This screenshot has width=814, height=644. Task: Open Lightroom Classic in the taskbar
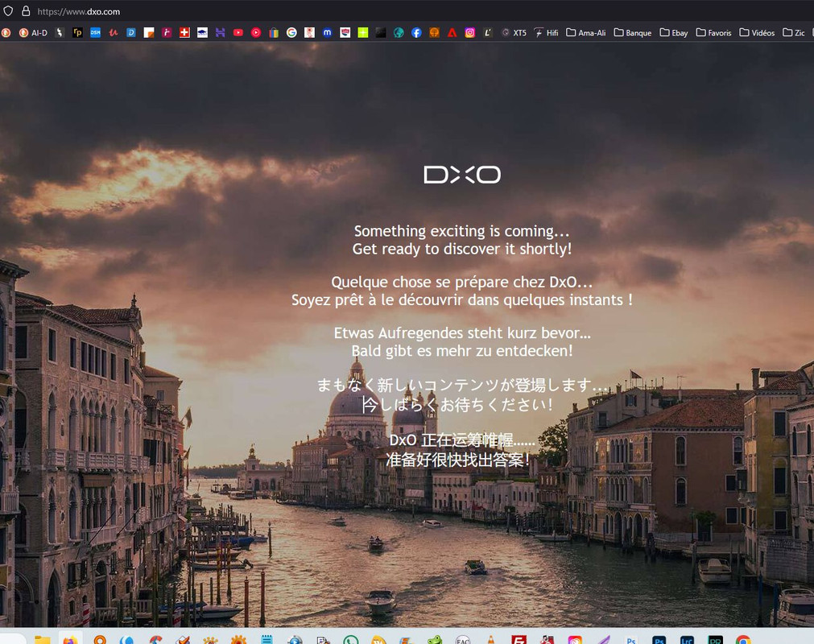pos(687,640)
